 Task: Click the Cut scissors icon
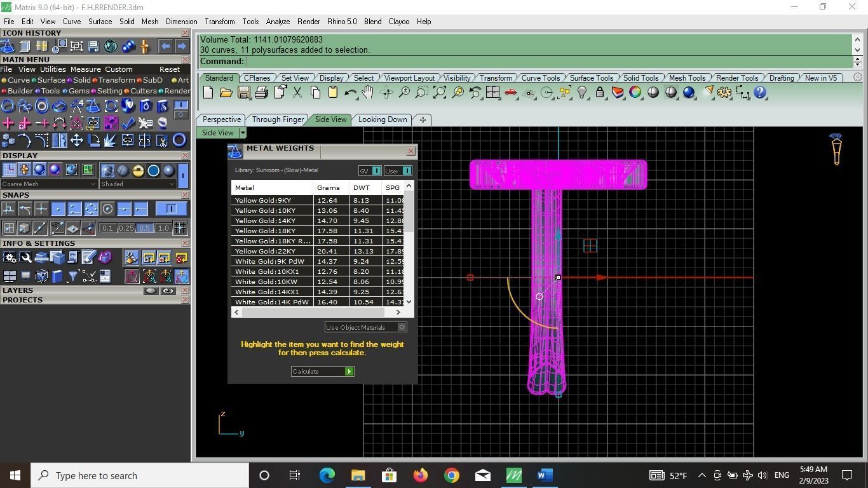tap(297, 93)
